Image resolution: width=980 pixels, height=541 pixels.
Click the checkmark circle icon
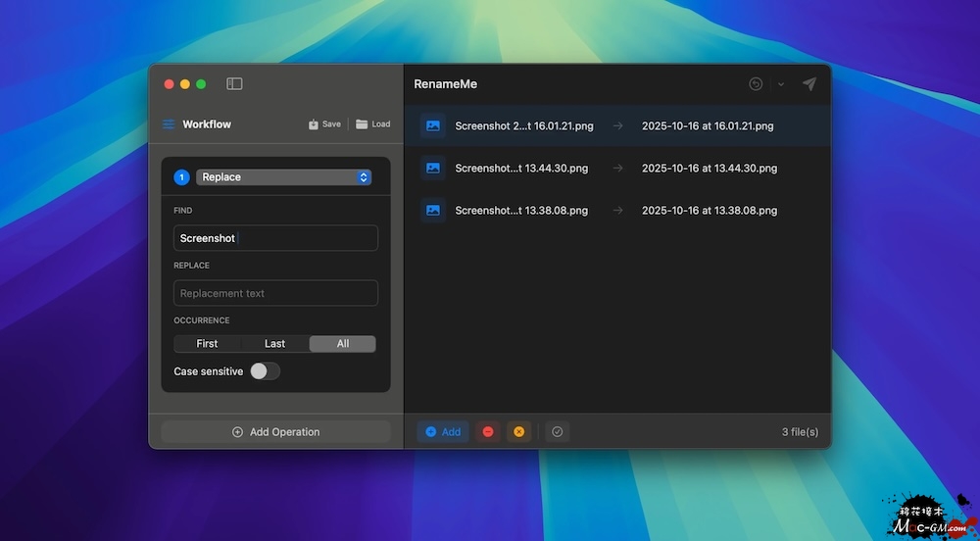(558, 431)
